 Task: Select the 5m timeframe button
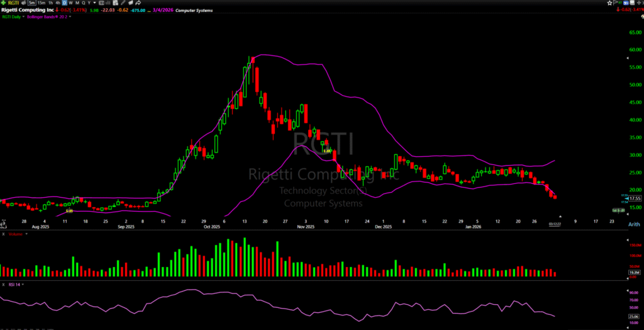(x=31, y=3)
